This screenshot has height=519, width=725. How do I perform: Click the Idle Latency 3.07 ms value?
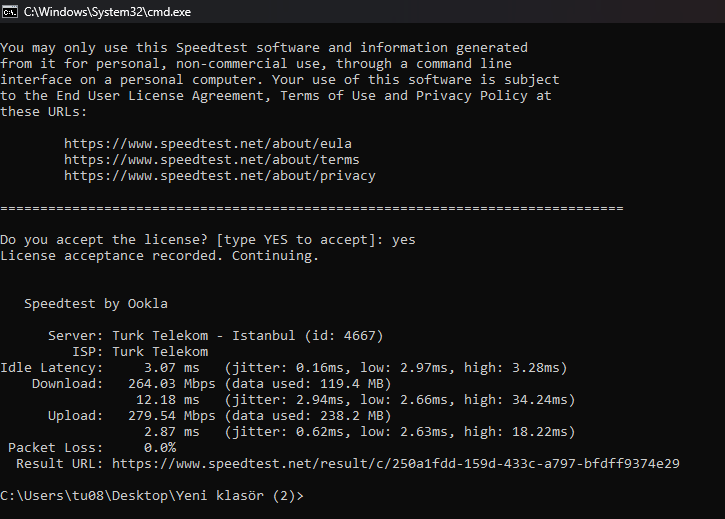(x=172, y=368)
